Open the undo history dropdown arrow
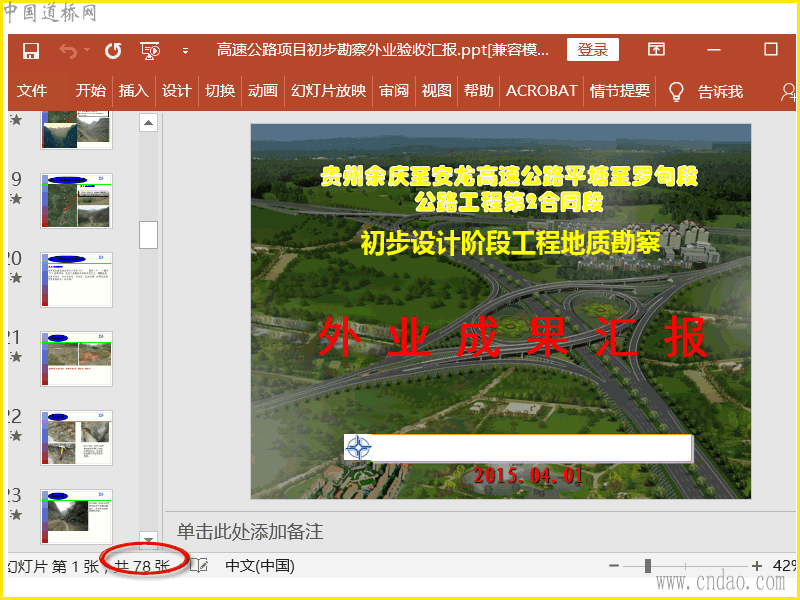The image size is (800, 600). tap(87, 50)
